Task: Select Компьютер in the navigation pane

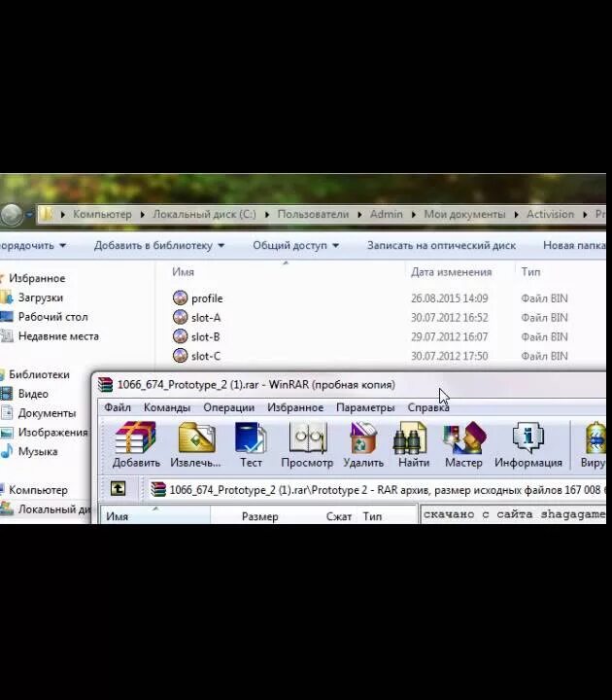Action: pyautogui.click(x=38, y=490)
